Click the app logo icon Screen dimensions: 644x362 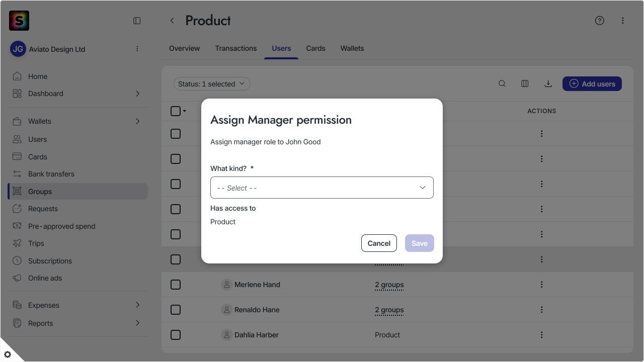point(19,21)
